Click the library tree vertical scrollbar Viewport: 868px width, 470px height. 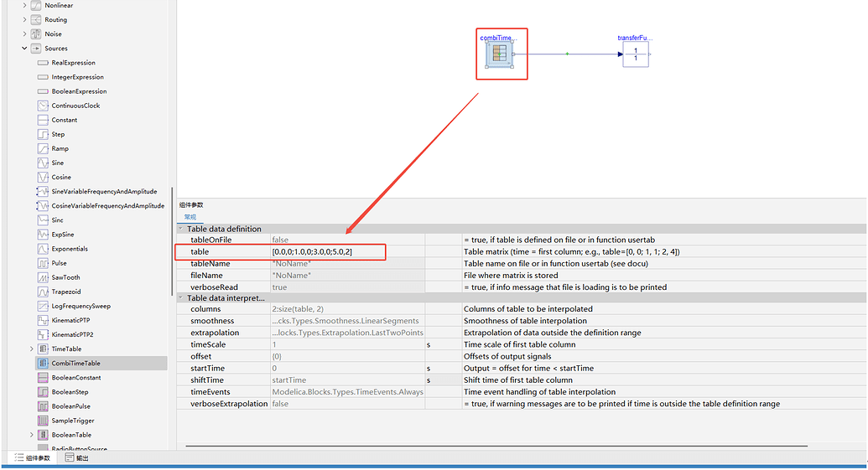pyautogui.click(x=172, y=240)
